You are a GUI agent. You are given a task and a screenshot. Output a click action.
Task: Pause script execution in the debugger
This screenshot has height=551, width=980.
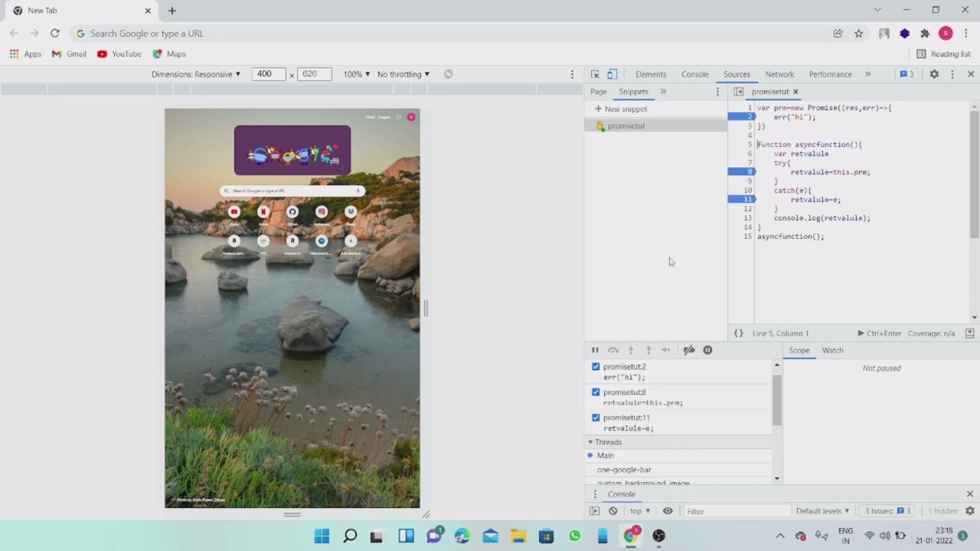[x=595, y=350]
